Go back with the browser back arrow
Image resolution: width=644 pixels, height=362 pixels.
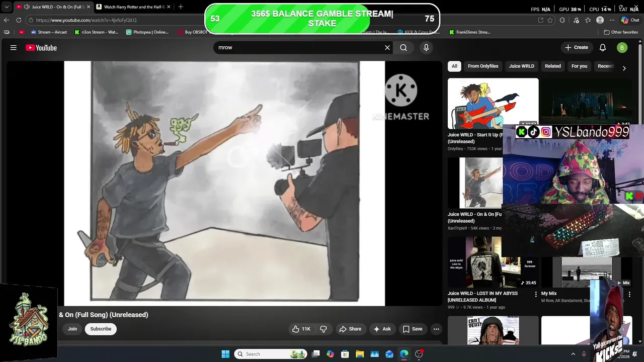pyautogui.click(x=7, y=20)
